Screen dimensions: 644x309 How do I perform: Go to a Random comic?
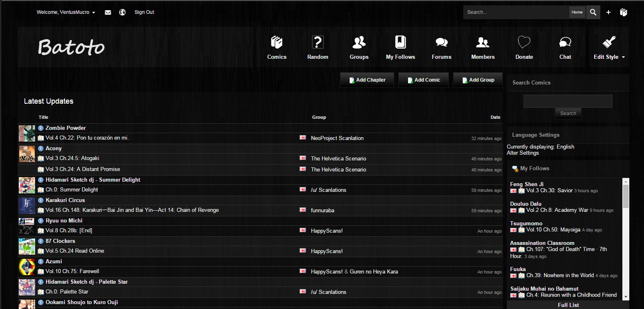318,47
